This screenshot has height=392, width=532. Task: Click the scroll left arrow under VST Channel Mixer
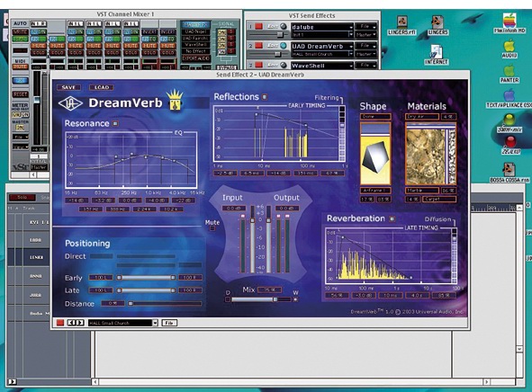(33, 174)
